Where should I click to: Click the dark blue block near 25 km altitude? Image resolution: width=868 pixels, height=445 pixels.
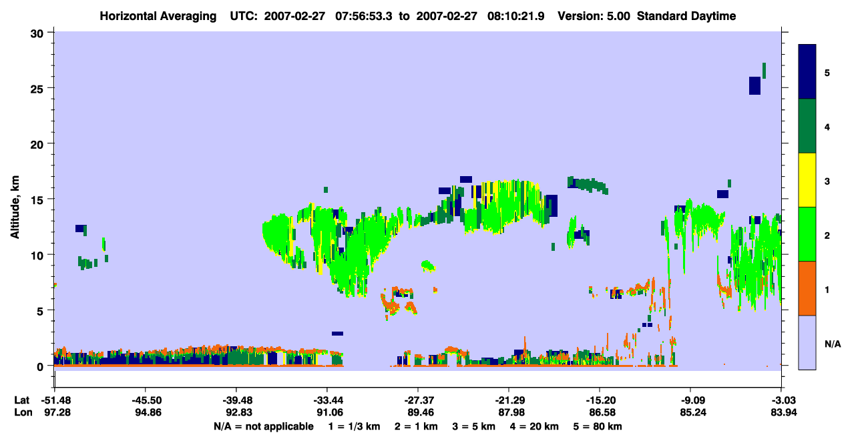click(x=754, y=85)
